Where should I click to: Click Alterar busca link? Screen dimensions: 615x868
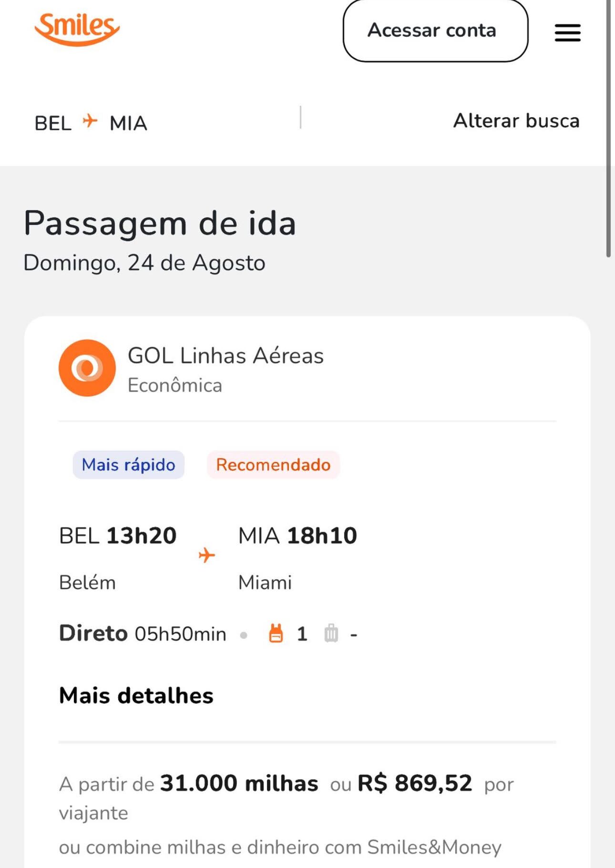[x=516, y=121]
